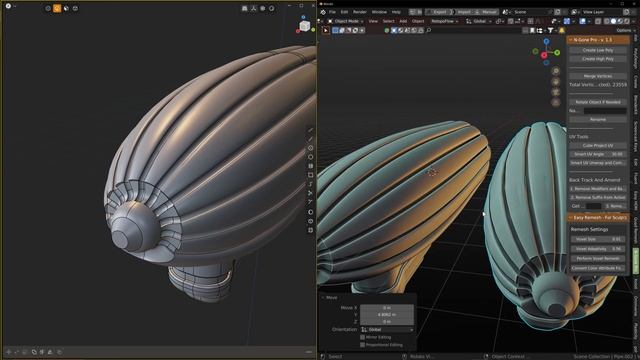Click the new name input field

pos(605,111)
